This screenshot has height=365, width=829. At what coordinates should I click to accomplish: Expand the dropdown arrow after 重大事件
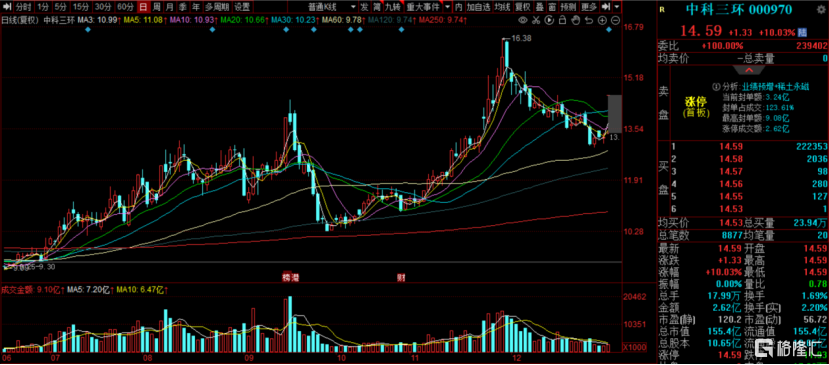coord(447,7)
